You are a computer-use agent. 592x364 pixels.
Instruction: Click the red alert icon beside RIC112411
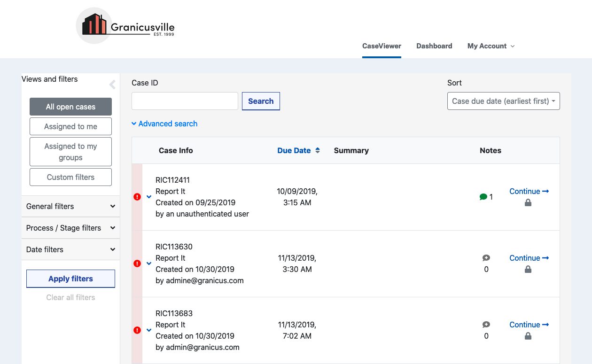tap(137, 196)
